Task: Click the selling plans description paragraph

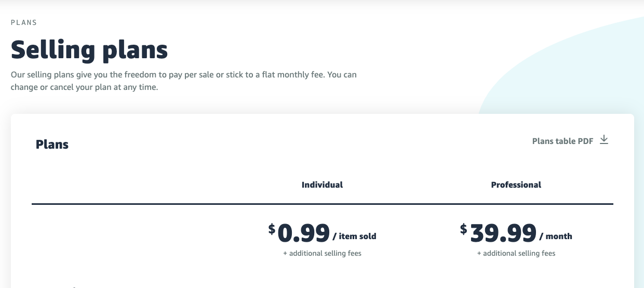Action: (x=183, y=75)
